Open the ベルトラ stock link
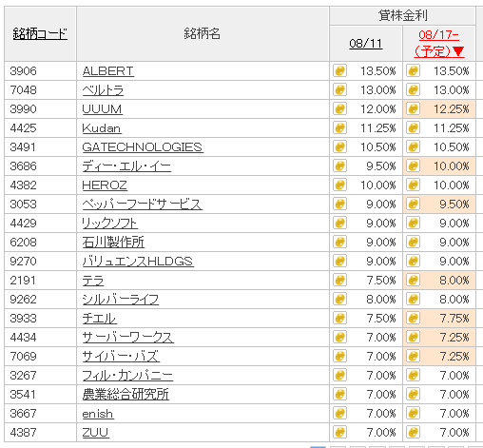 coord(103,90)
